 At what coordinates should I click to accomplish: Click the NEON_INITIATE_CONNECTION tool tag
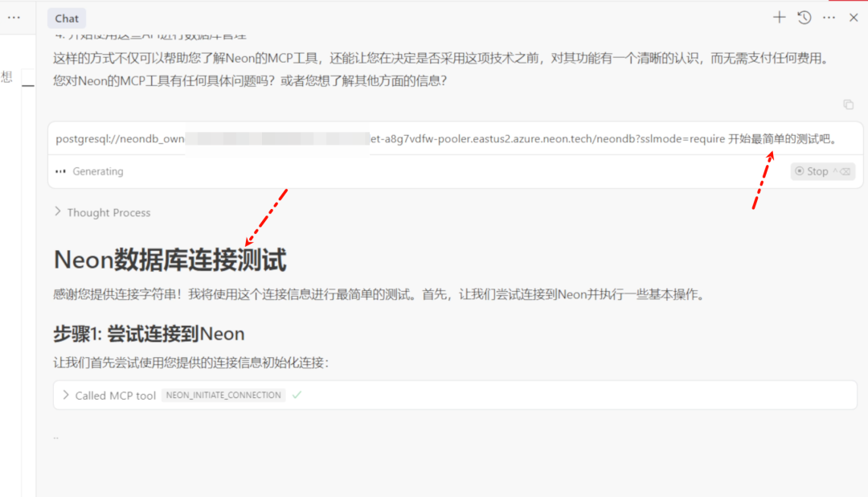(223, 395)
